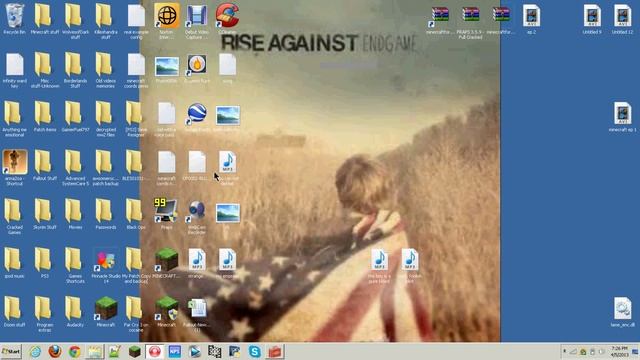
Task: Open the Minecraft block taskbar icon
Action: point(135,351)
